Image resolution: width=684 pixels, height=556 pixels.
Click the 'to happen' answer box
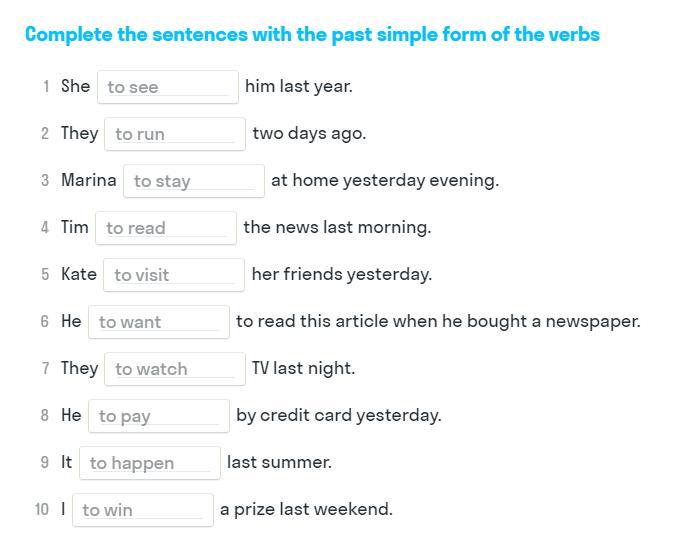pos(149,463)
